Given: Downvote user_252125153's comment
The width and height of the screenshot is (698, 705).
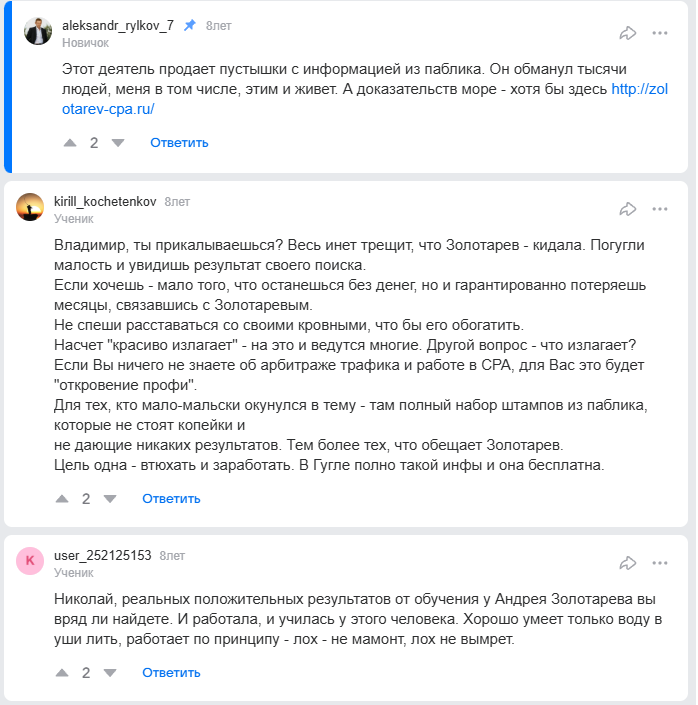Looking at the screenshot, I should pyautogui.click(x=110, y=672).
